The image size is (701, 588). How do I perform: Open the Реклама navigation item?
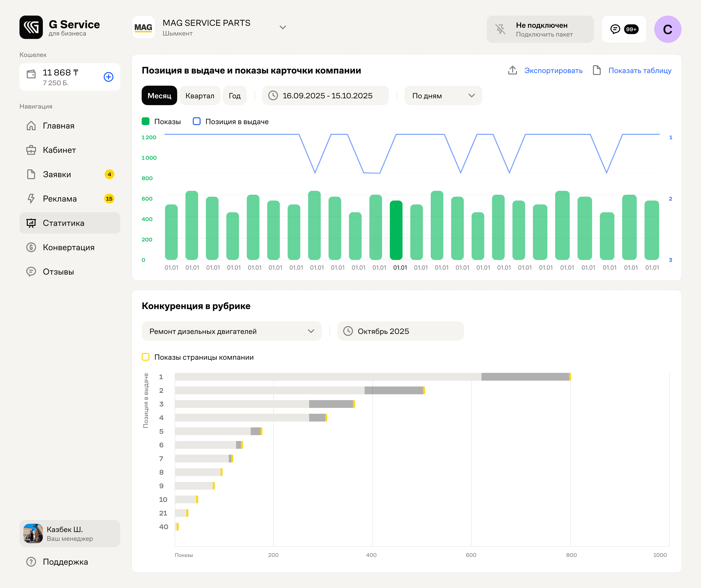click(70, 199)
